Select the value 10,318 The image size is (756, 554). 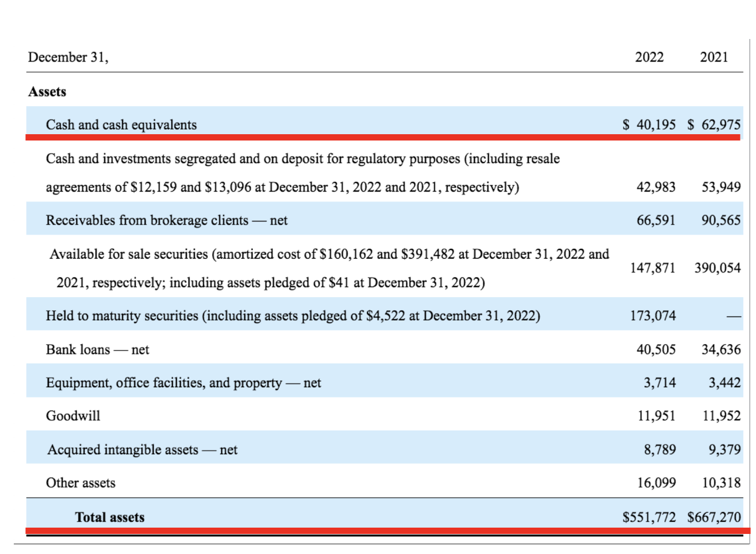tap(722, 483)
